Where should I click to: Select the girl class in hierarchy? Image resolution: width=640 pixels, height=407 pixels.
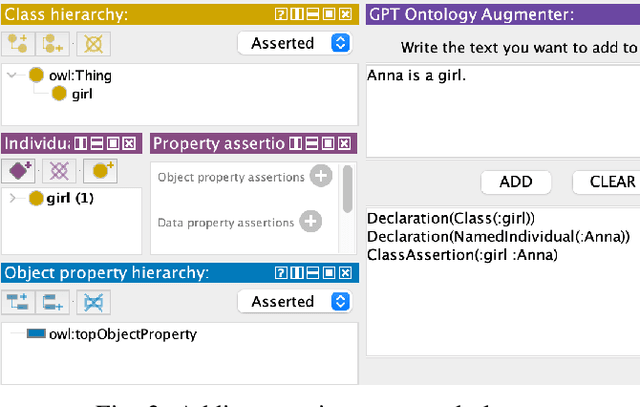pos(81,94)
